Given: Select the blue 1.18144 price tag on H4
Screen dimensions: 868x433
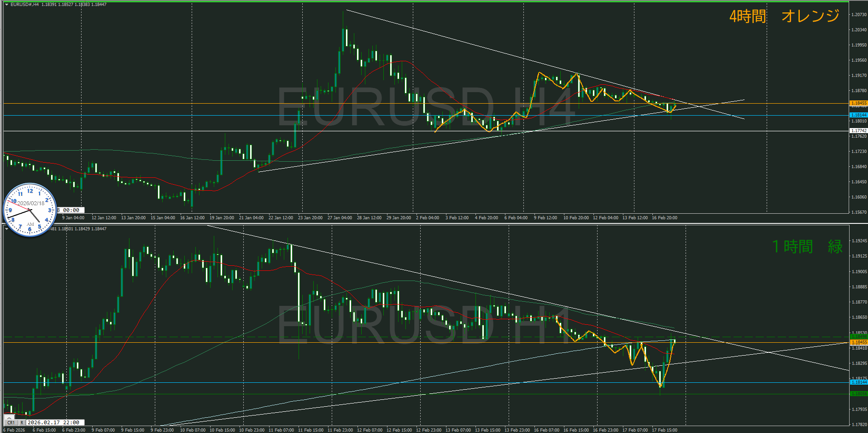Looking at the screenshot, I should [858, 115].
